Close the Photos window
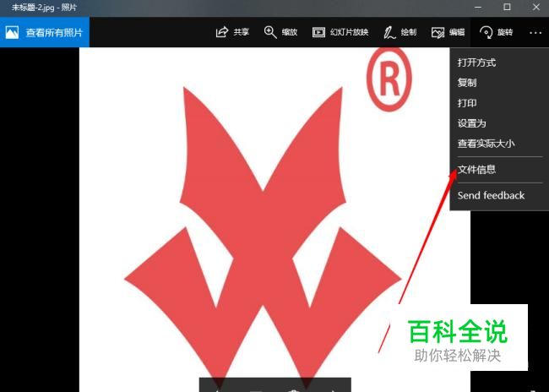Viewport: 549px width, 392px height. pyautogui.click(x=535, y=7)
